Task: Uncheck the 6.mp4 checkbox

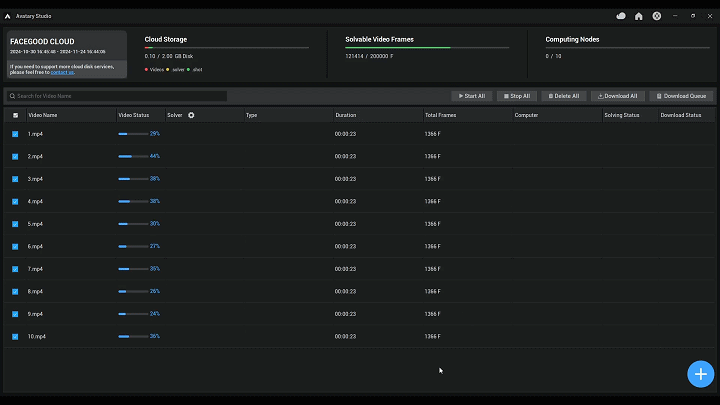Action: tap(15, 247)
